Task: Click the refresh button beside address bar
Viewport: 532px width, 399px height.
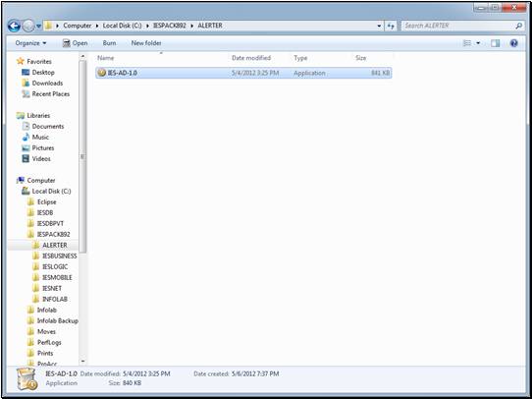Action: click(391, 26)
